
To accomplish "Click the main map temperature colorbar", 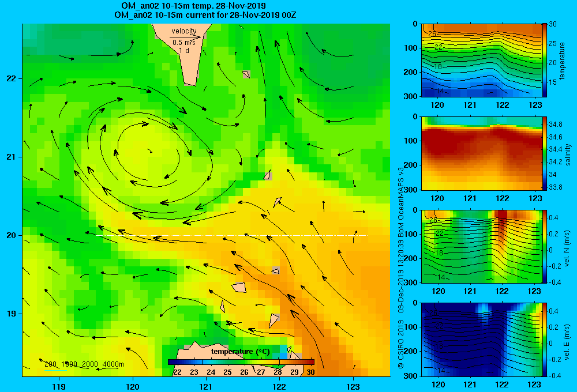I will [241, 362].
